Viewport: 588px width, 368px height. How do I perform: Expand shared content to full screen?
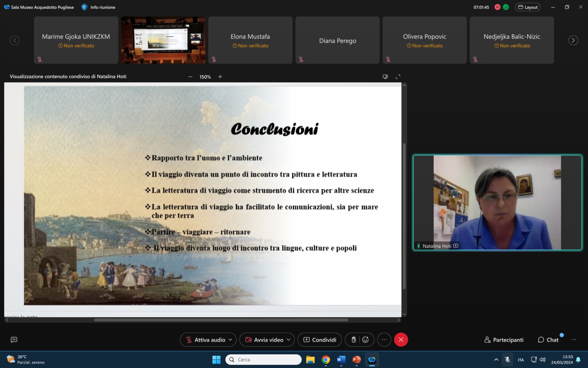pyautogui.click(x=398, y=77)
